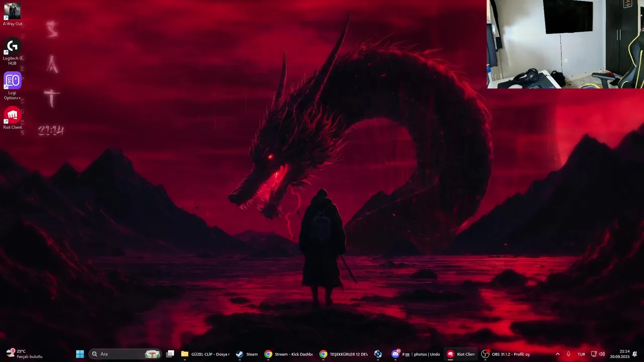The image size is (644, 362).
Task: Click the webcam overlay in top-right corner
Action: coord(566,44)
